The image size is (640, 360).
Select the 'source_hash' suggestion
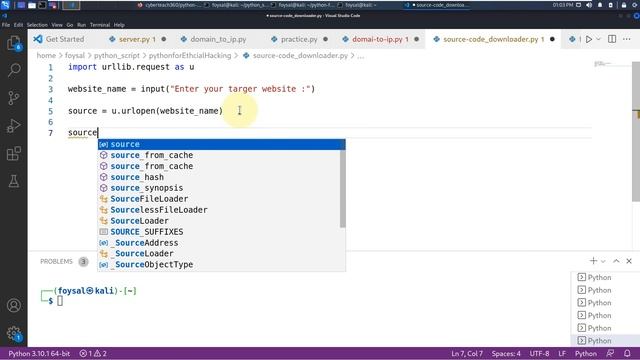pyautogui.click(x=219, y=177)
